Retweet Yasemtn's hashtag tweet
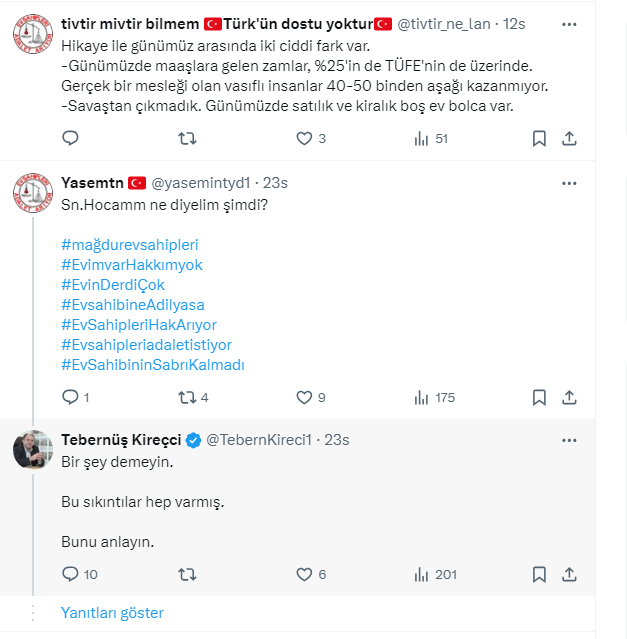This screenshot has width=627, height=639. pos(187,397)
